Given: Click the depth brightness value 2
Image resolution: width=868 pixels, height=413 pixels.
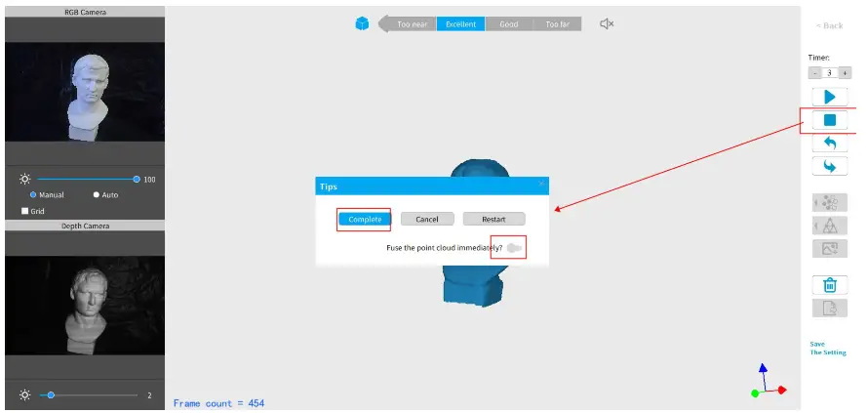Looking at the screenshot, I should pos(149,395).
